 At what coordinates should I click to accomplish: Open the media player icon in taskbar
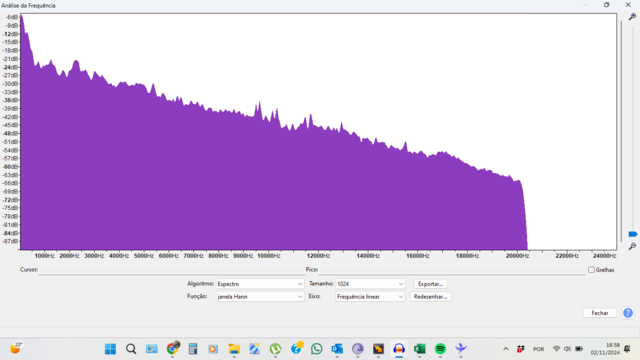[213, 349]
